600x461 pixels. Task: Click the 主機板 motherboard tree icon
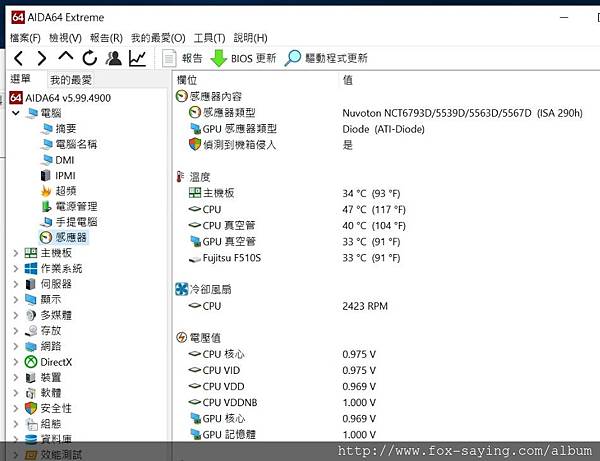tap(31, 253)
